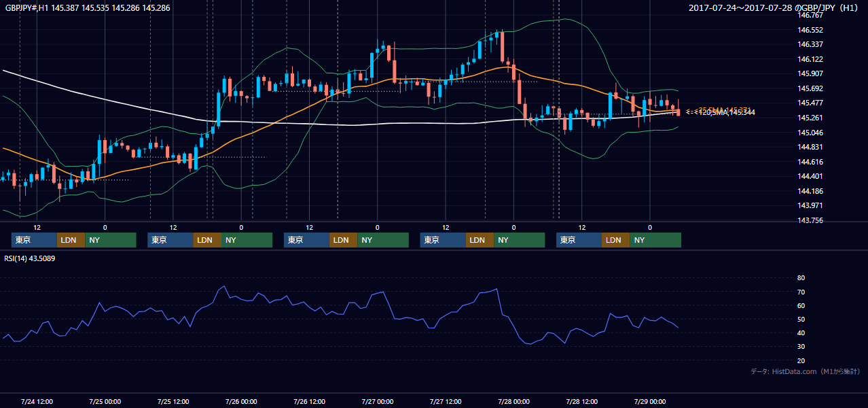Click the 7/27 00:00 date label

377,401
